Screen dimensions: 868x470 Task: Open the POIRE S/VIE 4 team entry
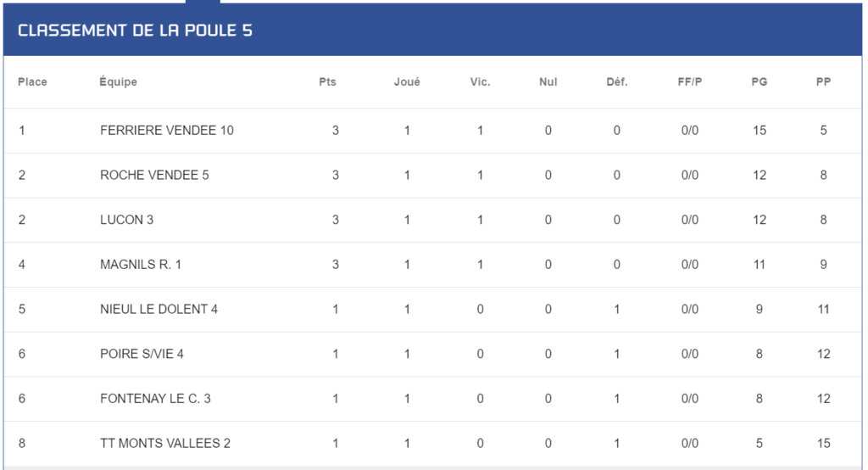pos(142,354)
